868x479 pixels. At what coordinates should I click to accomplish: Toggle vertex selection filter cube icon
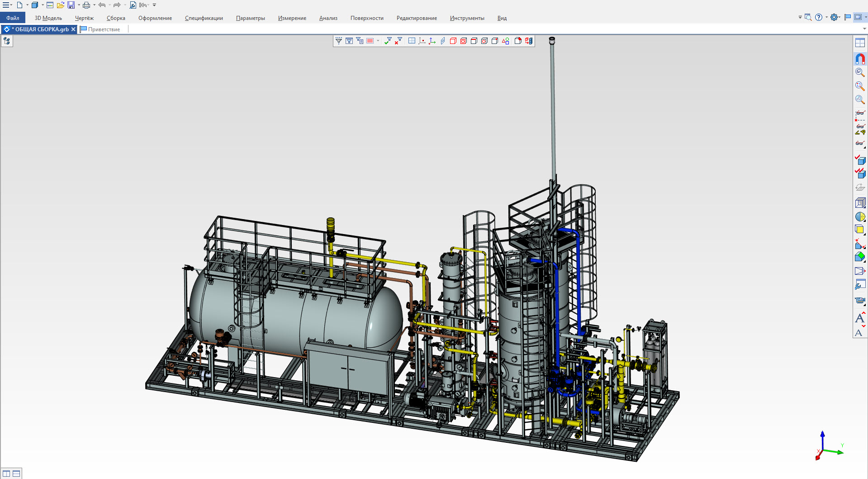(495, 41)
